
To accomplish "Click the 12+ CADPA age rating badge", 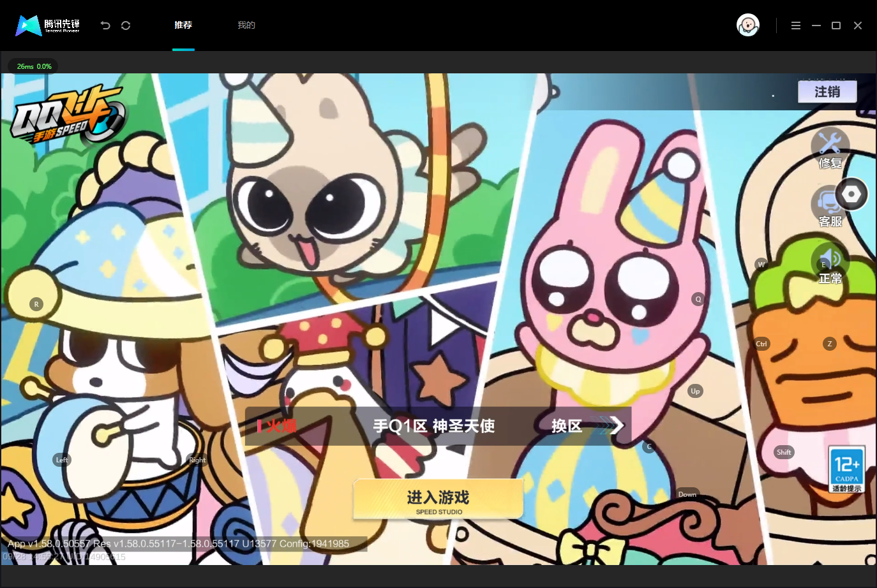I will point(847,469).
